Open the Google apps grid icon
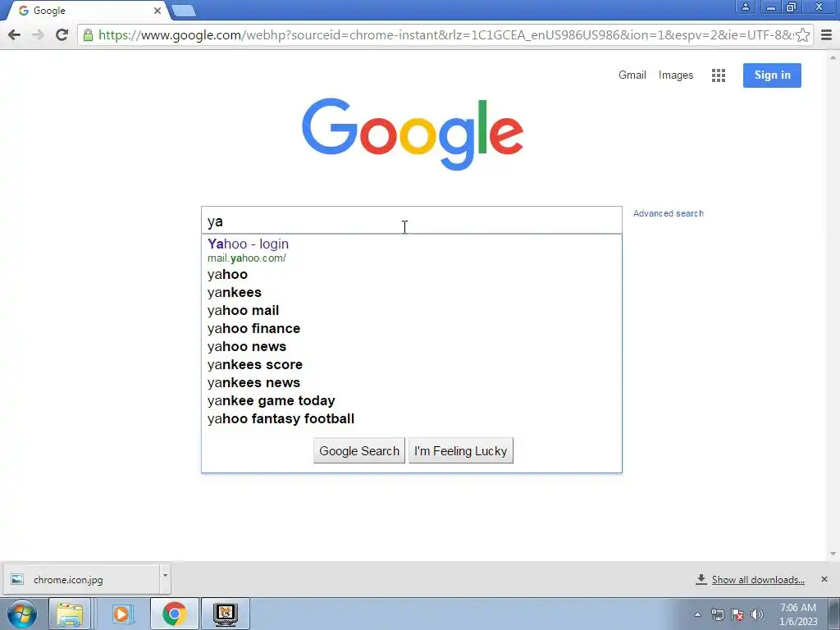This screenshot has height=630, width=840. [x=719, y=75]
